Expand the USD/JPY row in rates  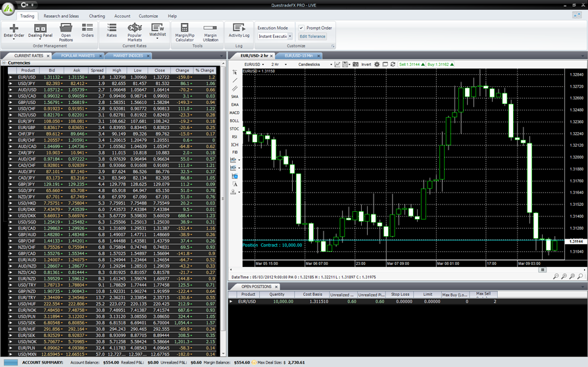[11, 84]
